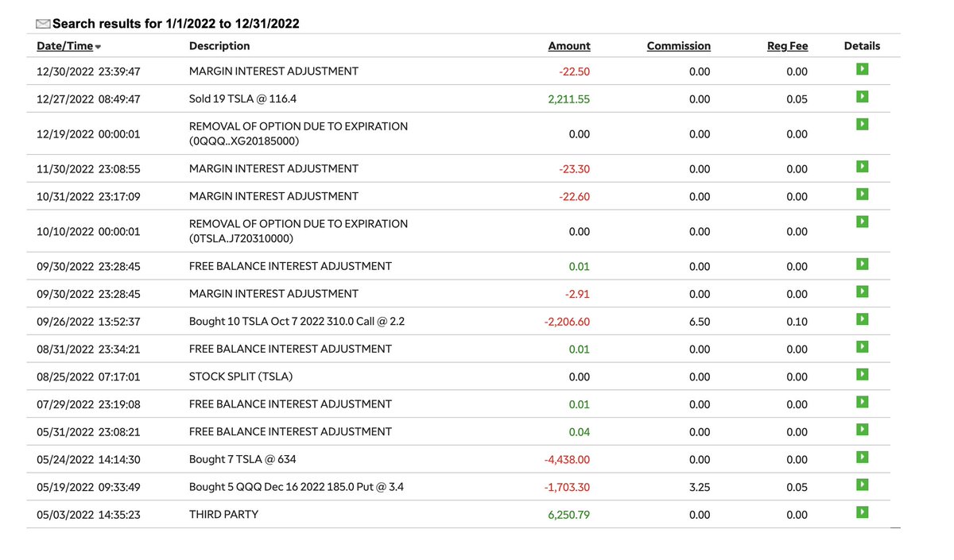Sort transactions by Reg Fee column
Screen dimensions: 954x560
click(x=787, y=46)
